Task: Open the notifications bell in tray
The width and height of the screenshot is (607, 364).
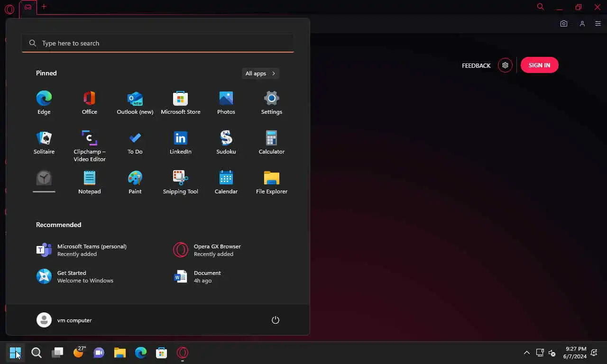Action: (595, 353)
